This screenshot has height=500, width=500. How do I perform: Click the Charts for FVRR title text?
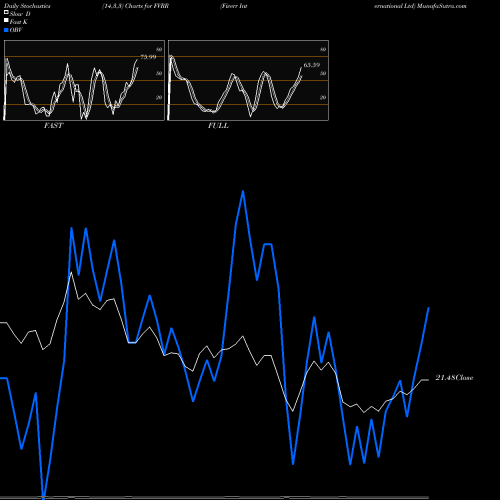click(147, 6)
